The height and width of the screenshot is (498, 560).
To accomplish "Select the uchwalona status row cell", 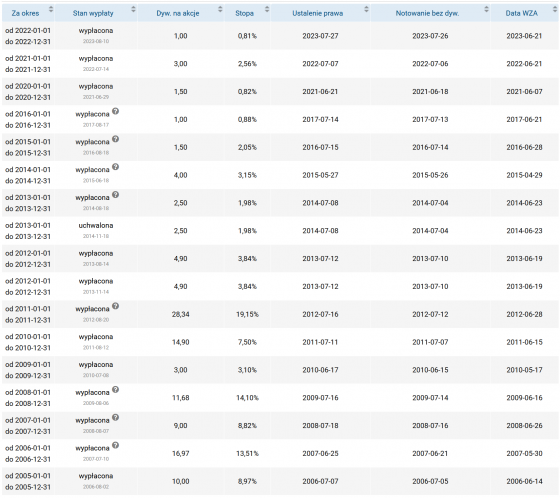I will click(96, 230).
